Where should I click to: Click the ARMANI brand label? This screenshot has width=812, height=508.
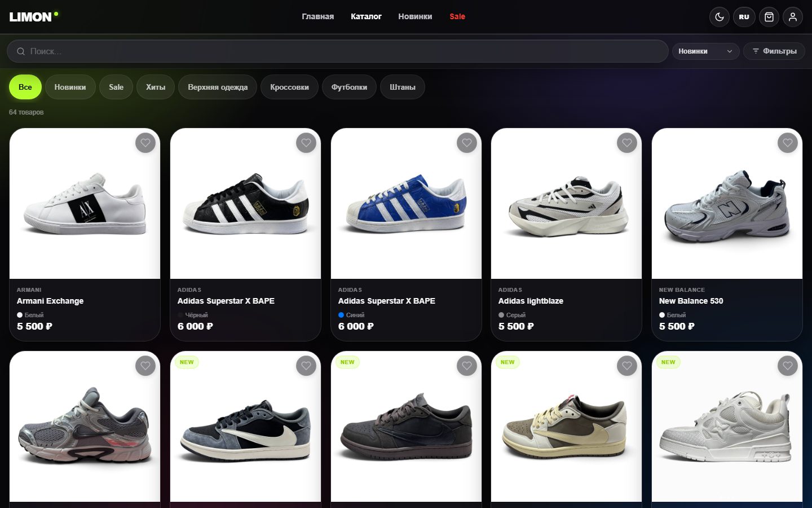29,290
